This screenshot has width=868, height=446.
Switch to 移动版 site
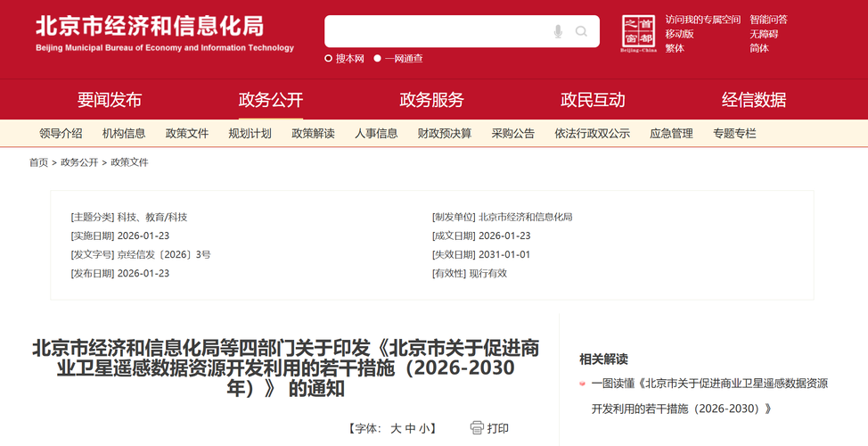[680, 35]
